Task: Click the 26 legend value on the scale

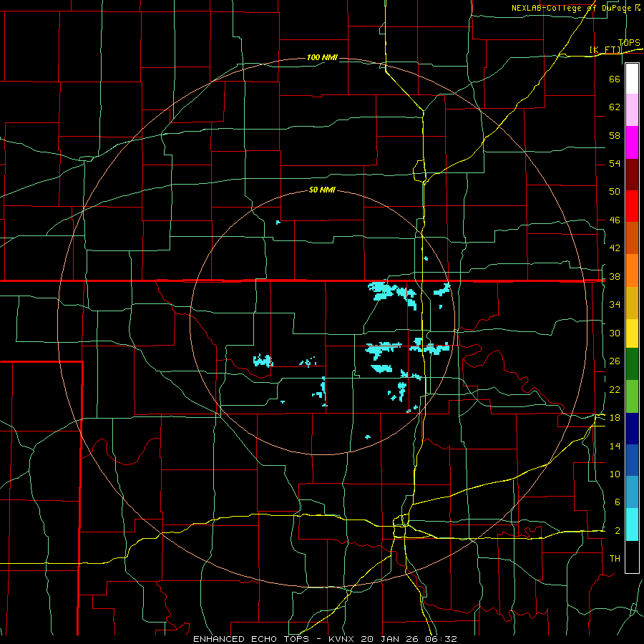Action: click(x=615, y=361)
